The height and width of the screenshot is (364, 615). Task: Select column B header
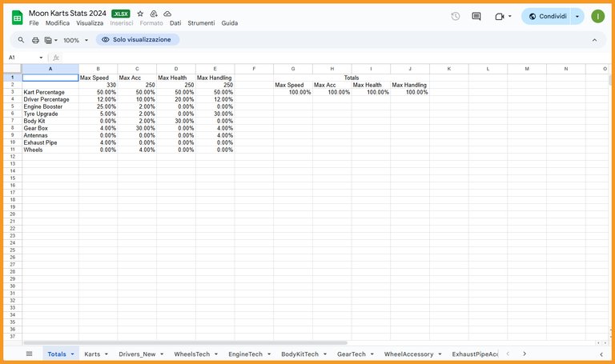98,69
